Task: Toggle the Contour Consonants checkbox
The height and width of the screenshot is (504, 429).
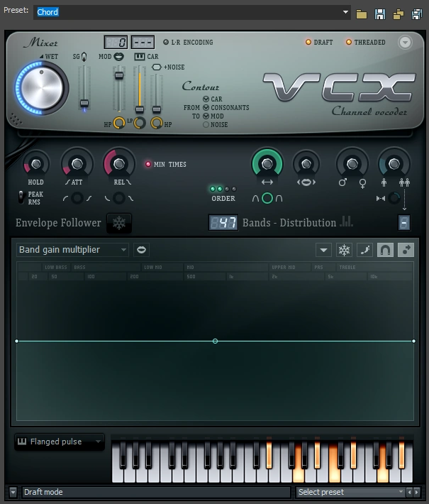Action: click(206, 107)
